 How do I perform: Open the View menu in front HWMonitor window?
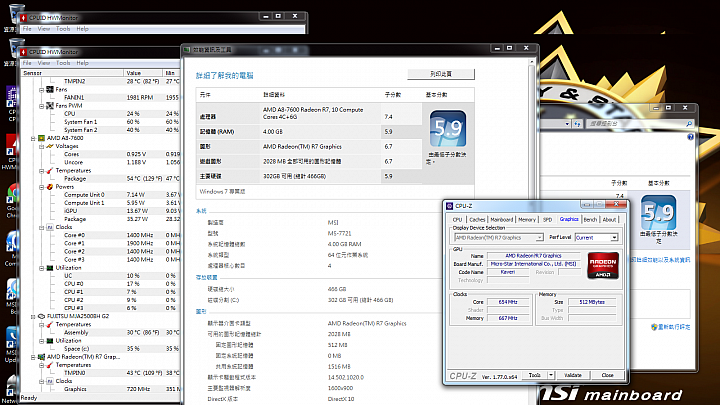(x=44, y=63)
